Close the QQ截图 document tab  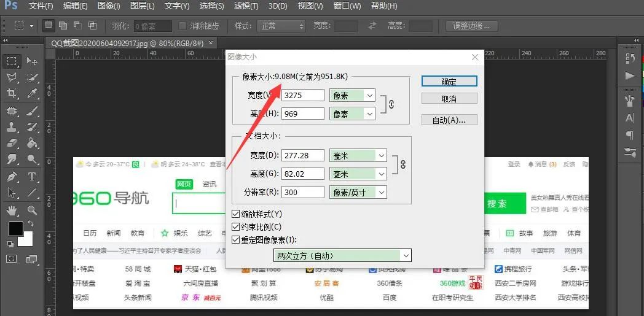pyautogui.click(x=211, y=42)
